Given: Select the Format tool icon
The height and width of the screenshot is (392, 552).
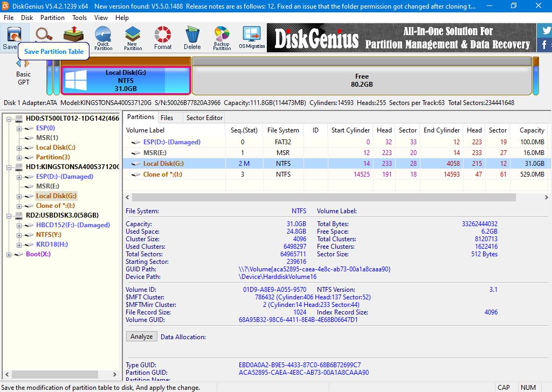Looking at the screenshot, I should [162, 38].
